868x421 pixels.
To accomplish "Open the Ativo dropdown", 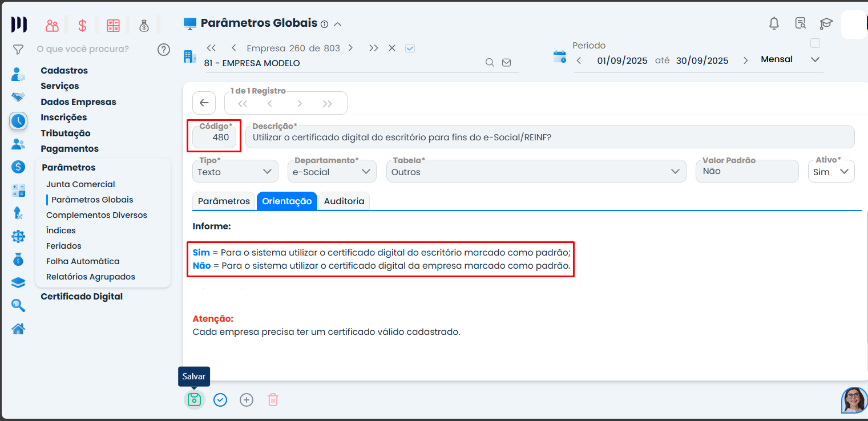I will click(831, 171).
